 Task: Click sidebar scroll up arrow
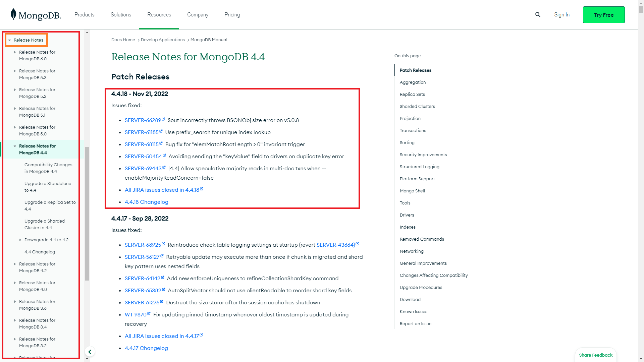[x=87, y=33]
